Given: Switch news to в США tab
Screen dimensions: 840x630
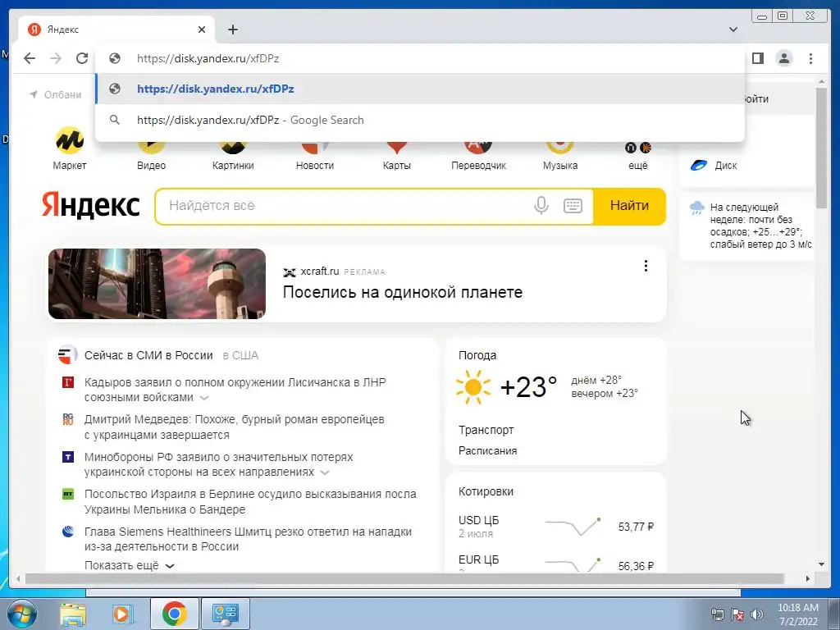Looking at the screenshot, I should click(240, 355).
